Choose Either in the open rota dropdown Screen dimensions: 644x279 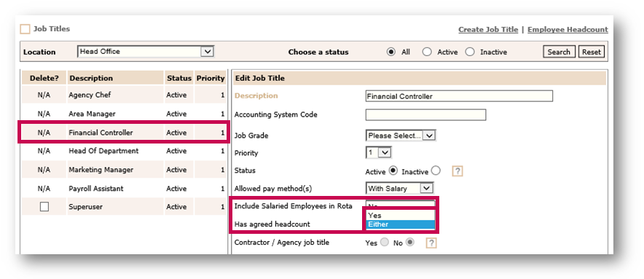pyautogui.click(x=400, y=224)
